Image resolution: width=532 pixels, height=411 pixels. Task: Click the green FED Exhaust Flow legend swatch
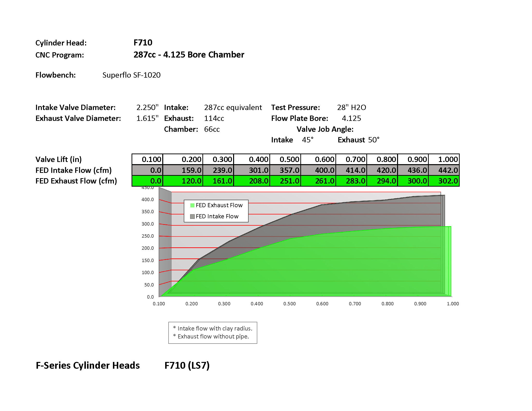(192, 205)
